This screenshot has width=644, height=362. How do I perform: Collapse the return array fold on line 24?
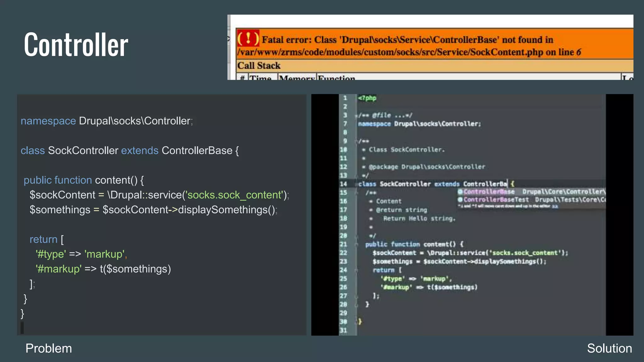[357, 270]
